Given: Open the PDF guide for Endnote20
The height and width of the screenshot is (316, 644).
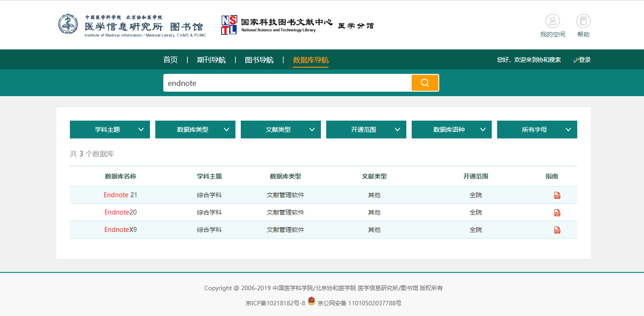Looking at the screenshot, I should click(x=557, y=213).
